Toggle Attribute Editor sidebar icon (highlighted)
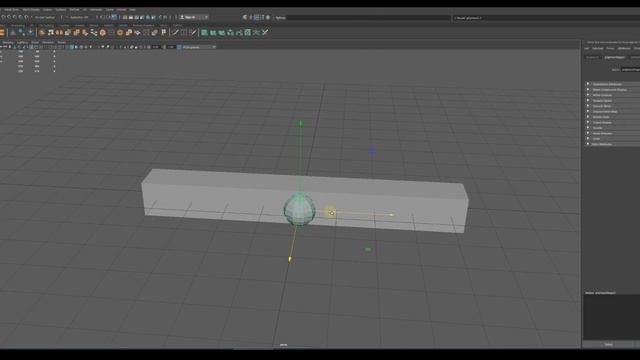Image resolution: width=640 pixels, height=360 pixels. click(x=256, y=18)
